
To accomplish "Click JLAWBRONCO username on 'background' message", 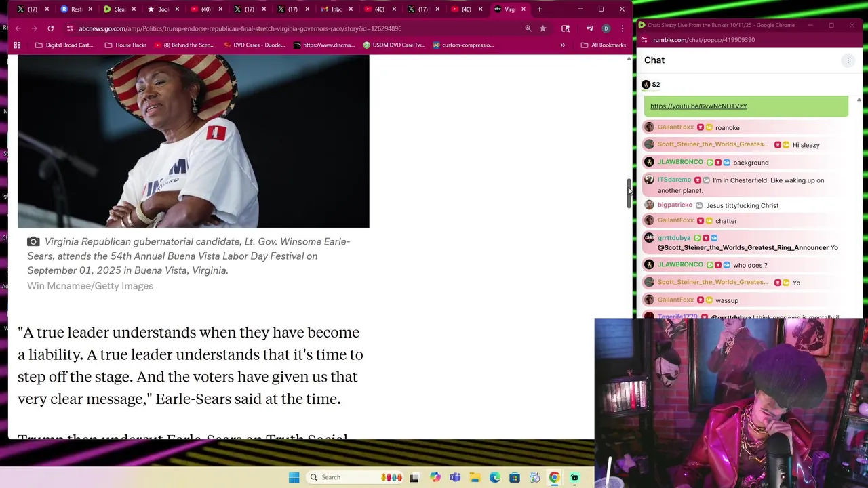I will coord(680,162).
